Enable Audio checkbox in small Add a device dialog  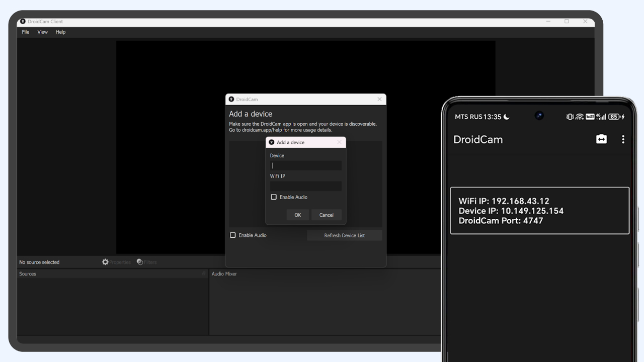coord(274,197)
